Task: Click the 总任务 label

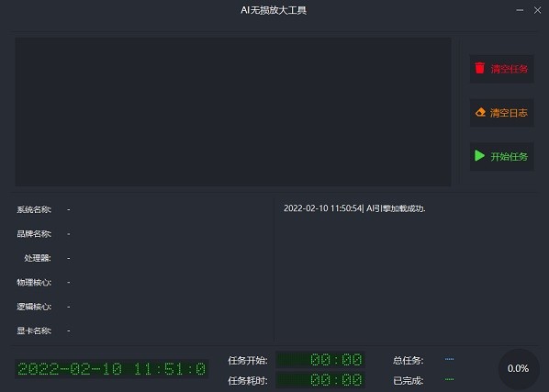Action: 409,361
